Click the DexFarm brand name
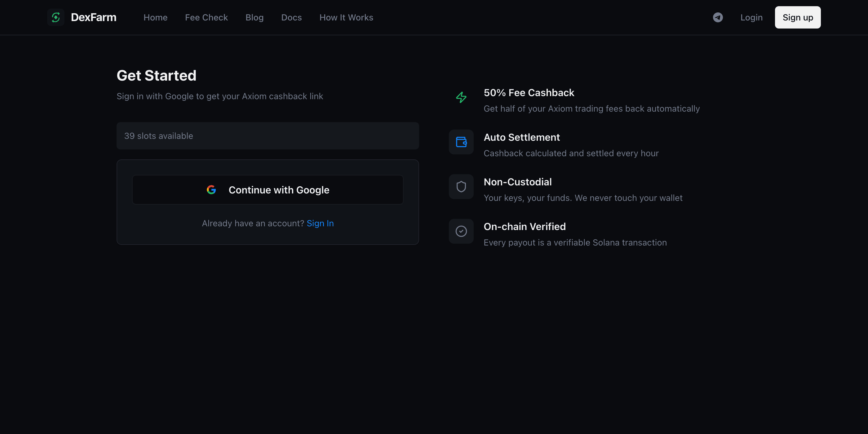868x434 pixels. [94, 17]
